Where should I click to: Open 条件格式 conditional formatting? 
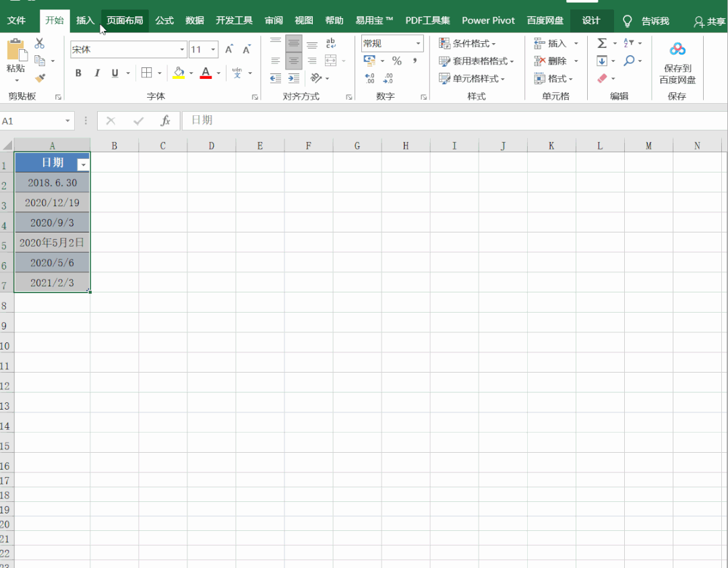(467, 43)
